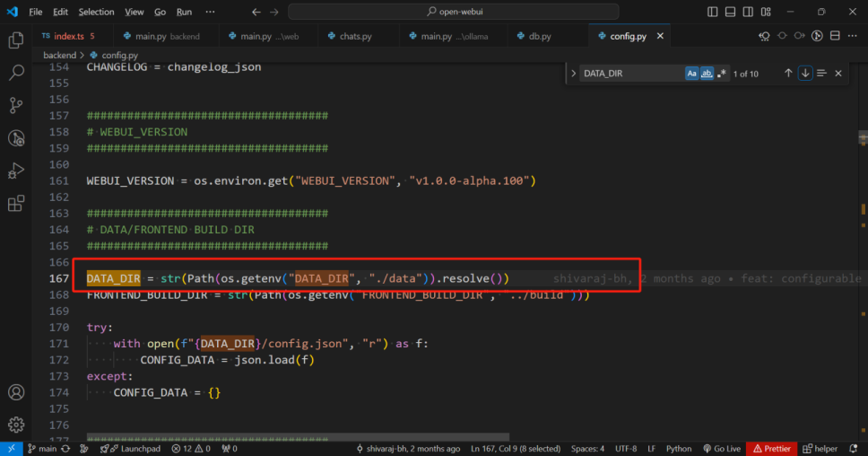Open the File menu
The height and width of the screenshot is (456, 868).
pyautogui.click(x=36, y=12)
